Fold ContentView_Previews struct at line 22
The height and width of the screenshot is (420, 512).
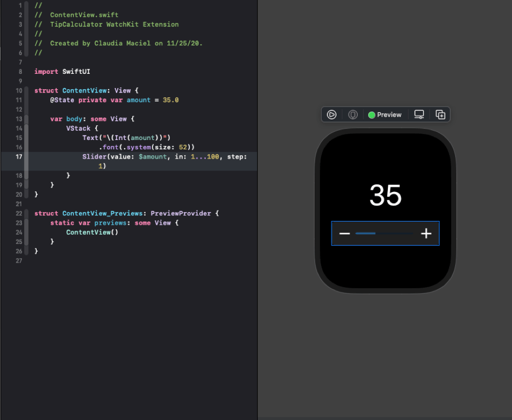click(27, 213)
